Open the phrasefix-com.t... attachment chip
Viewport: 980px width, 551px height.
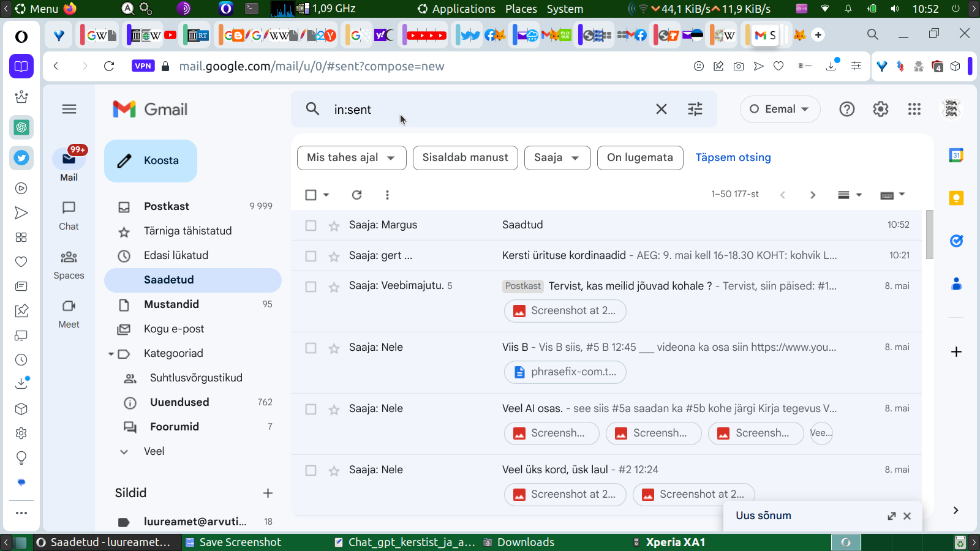pyautogui.click(x=565, y=372)
